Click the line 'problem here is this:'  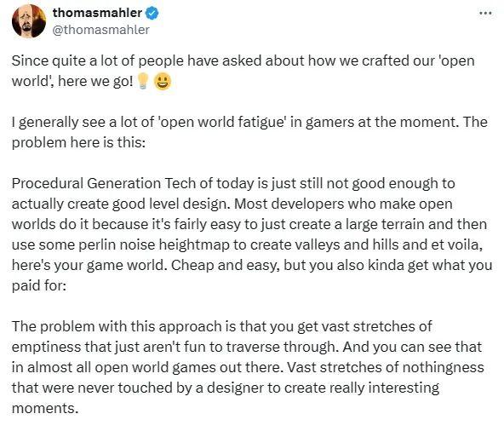78,142
